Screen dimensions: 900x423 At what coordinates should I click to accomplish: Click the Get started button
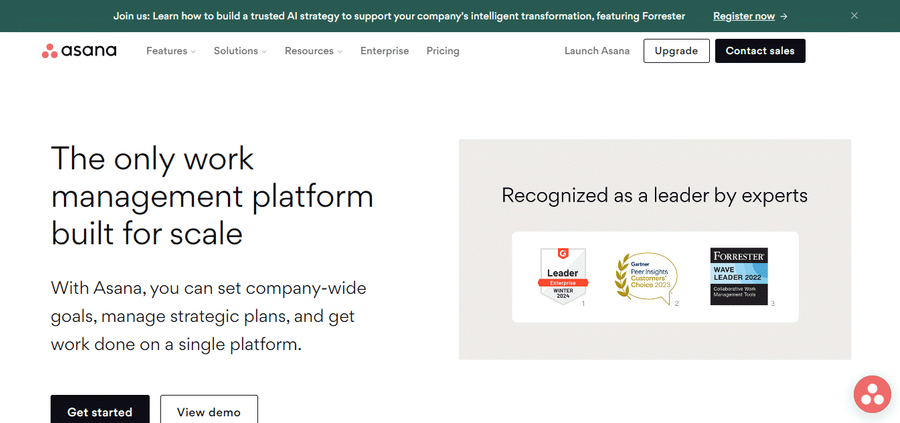pyautogui.click(x=100, y=409)
